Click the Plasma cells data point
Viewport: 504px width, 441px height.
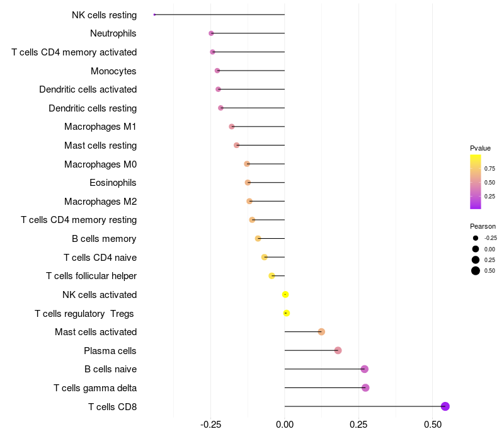point(338,350)
